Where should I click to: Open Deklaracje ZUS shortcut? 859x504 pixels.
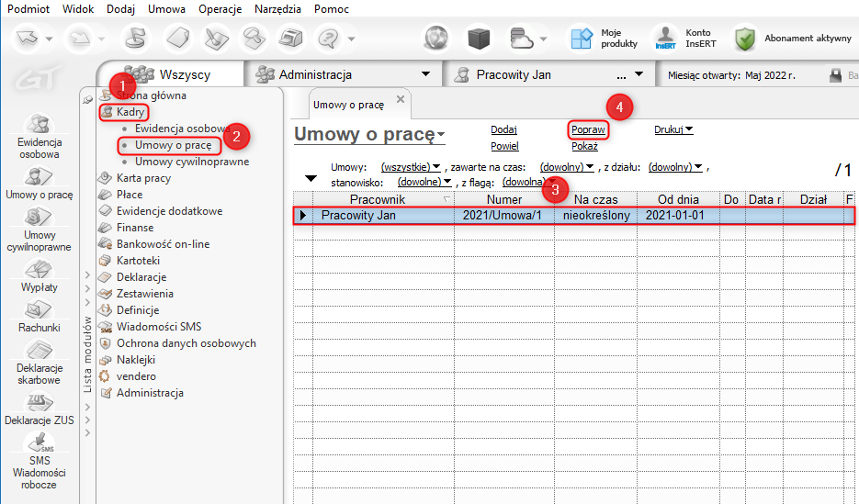pos(39,409)
